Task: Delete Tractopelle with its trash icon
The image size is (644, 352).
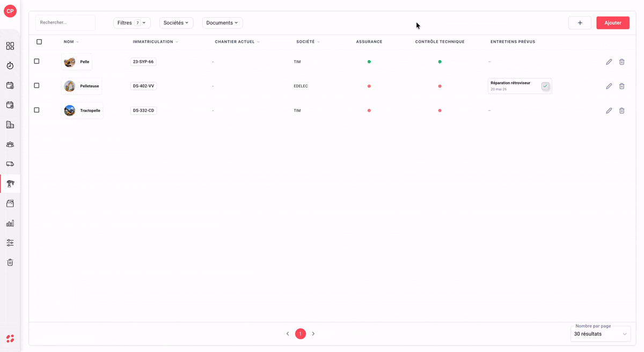Action: [x=621, y=111]
